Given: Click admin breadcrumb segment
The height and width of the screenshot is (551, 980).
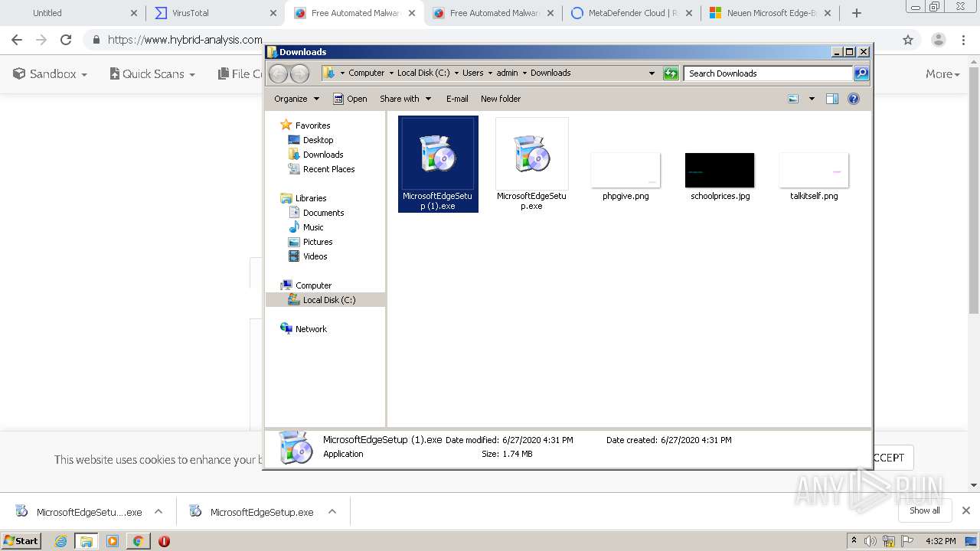Looking at the screenshot, I should click(x=507, y=73).
